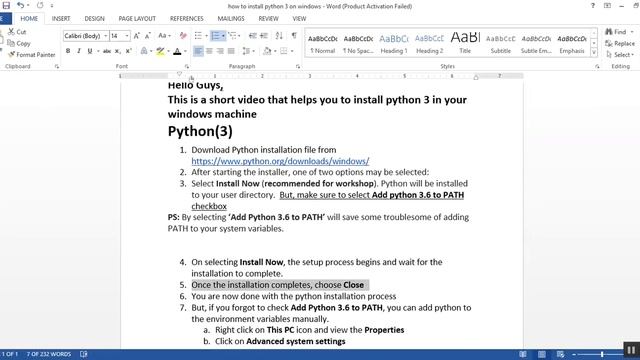Screen dimensions: 640x360
Task: Apply the font color swatch
Action: [177, 51]
